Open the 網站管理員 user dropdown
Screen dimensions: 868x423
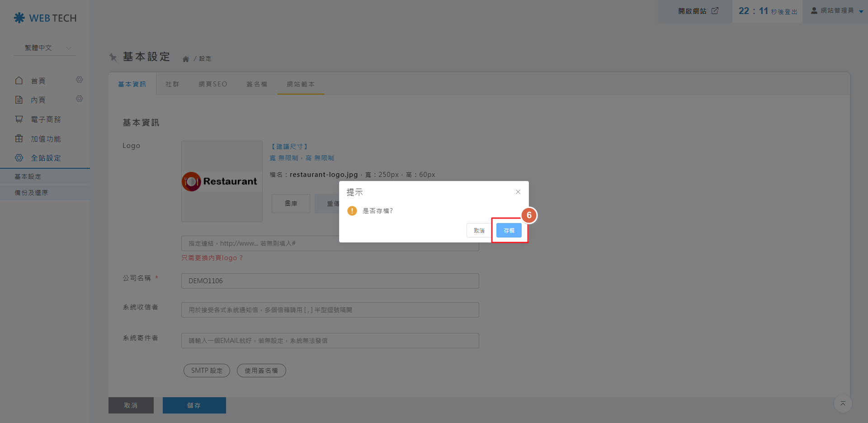point(837,11)
